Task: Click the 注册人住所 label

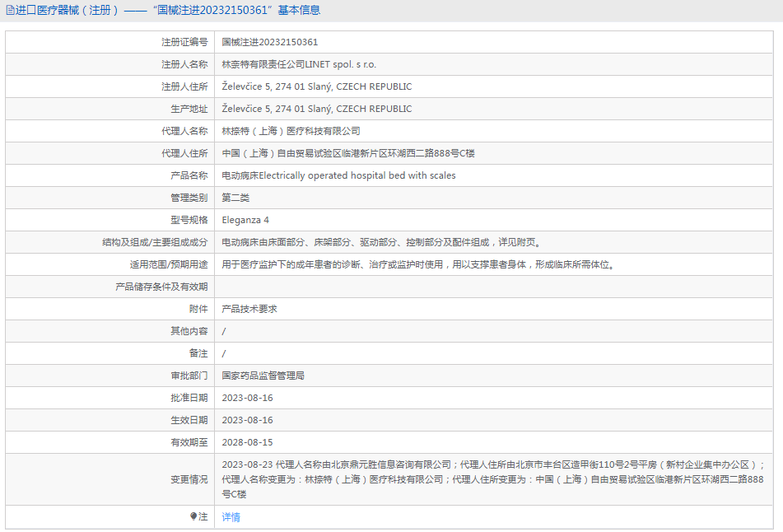Action: pyautogui.click(x=184, y=86)
